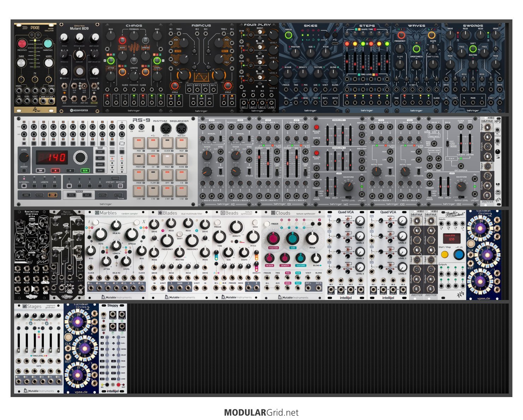The width and height of the screenshot is (523, 420).
Task: Click the silver Timbre knob on Pixie
Action: [21, 62]
